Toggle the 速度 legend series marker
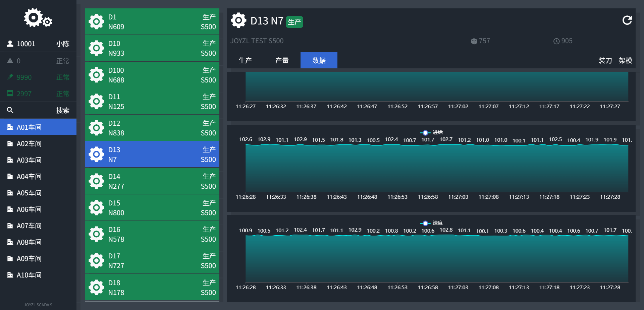The image size is (644, 310). [x=425, y=223]
